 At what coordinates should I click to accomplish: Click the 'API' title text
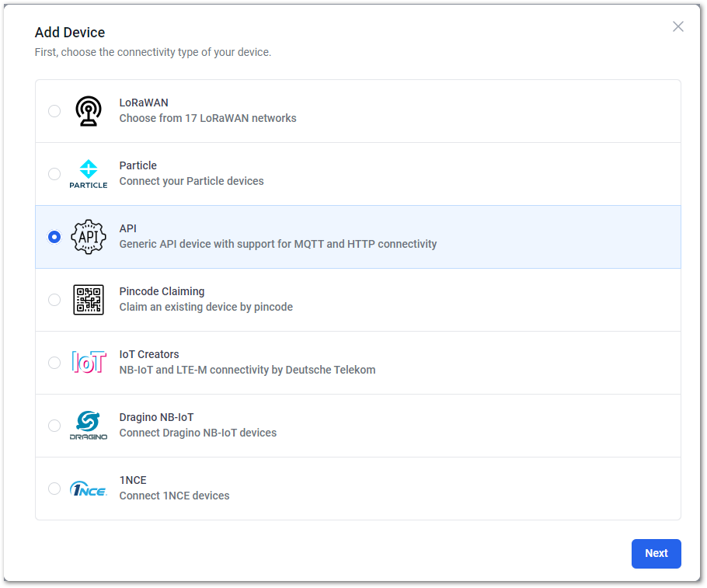point(128,228)
